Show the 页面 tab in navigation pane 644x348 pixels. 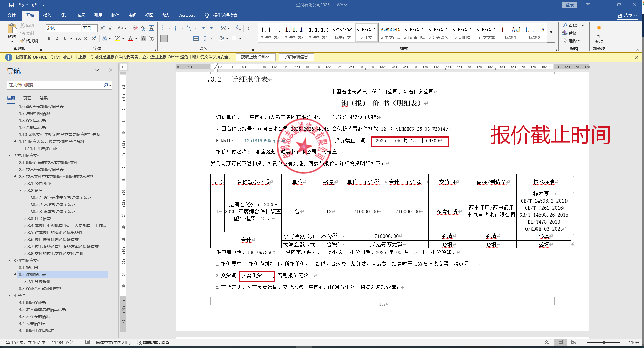click(x=27, y=98)
